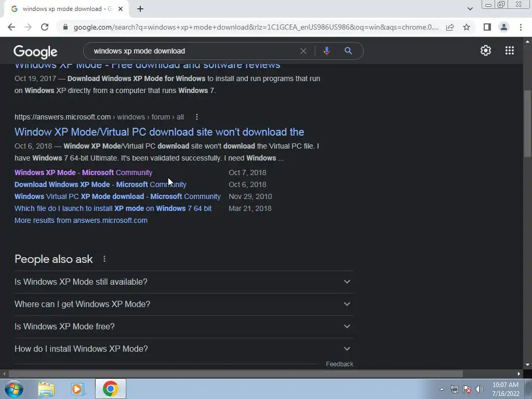Open 'Window XP Mode/Virtual PC download site' result
Screen dimensions: 532x399
[x=159, y=131]
